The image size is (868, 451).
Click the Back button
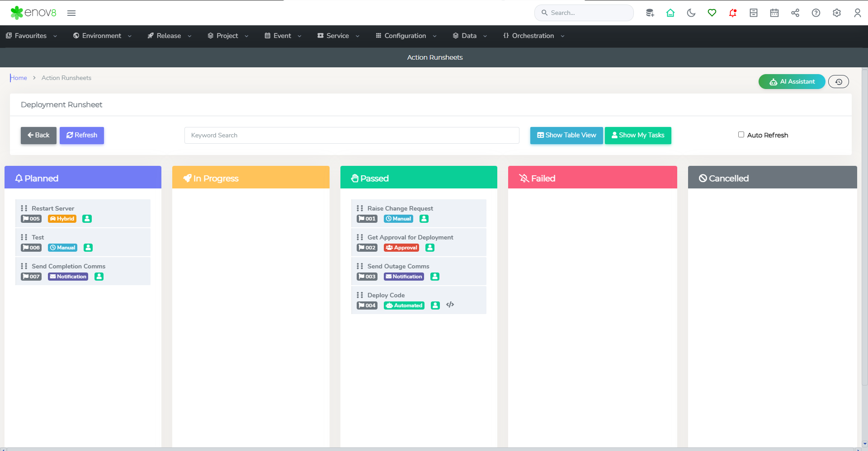38,135
